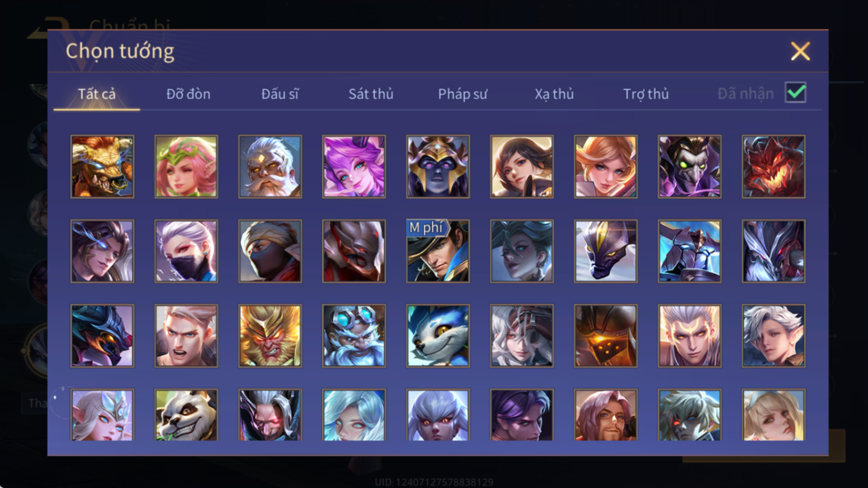The width and height of the screenshot is (868, 488).
Task: Open the 'Sát thủ' tab
Action: point(371,94)
